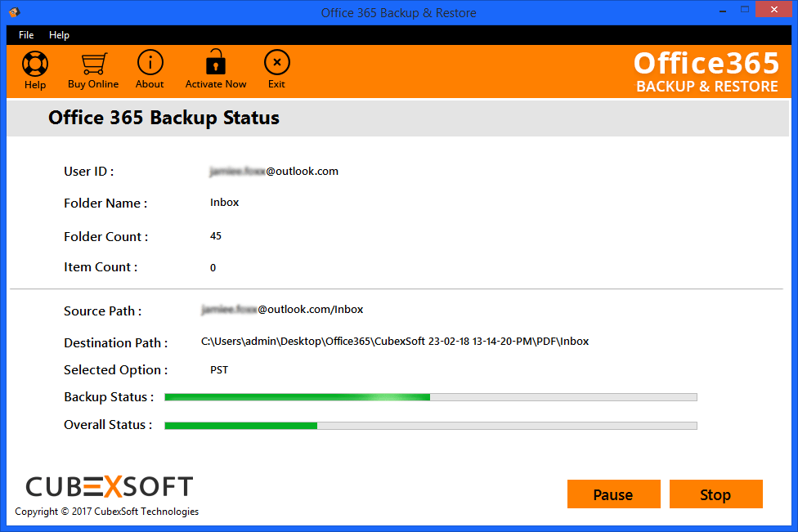Viewport: 798px width, 532px height.
Task: Click the app icon in title bar
Action: tap(13, 12)
